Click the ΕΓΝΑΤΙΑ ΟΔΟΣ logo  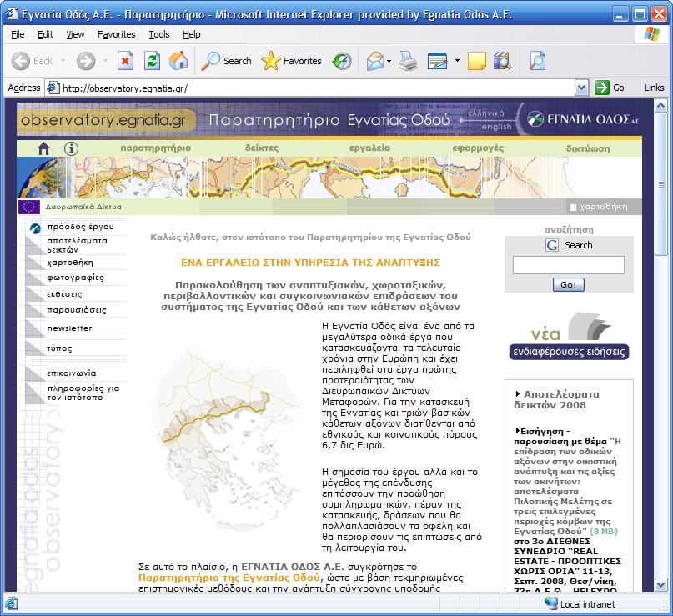tap(583, 119)
